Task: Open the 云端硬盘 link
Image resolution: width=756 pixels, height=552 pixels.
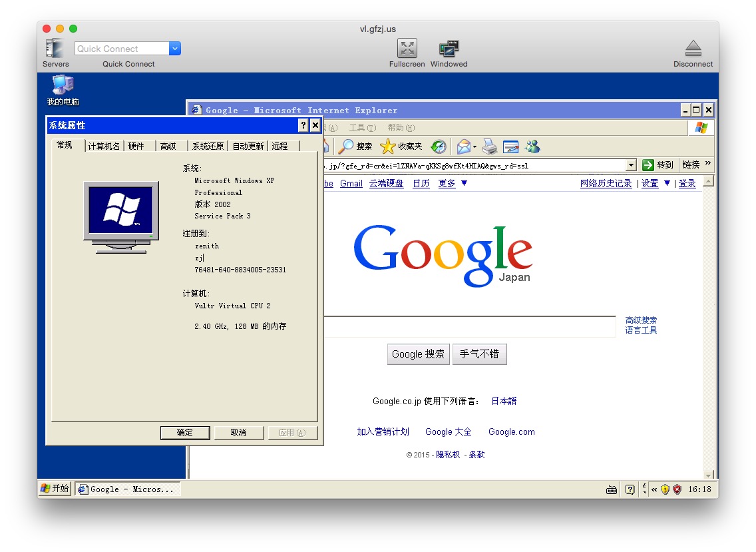Action: click(386, 183)
